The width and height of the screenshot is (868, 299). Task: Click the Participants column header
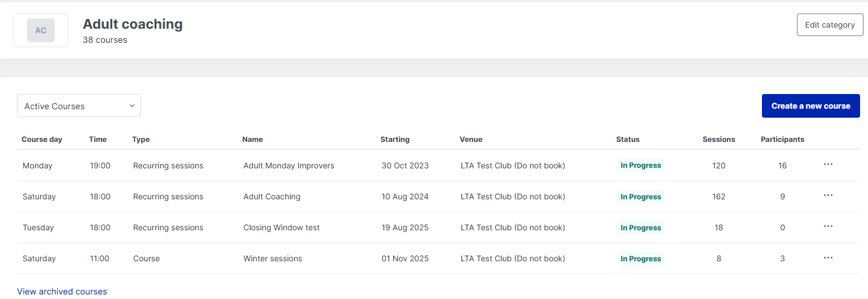coord(782,139)
